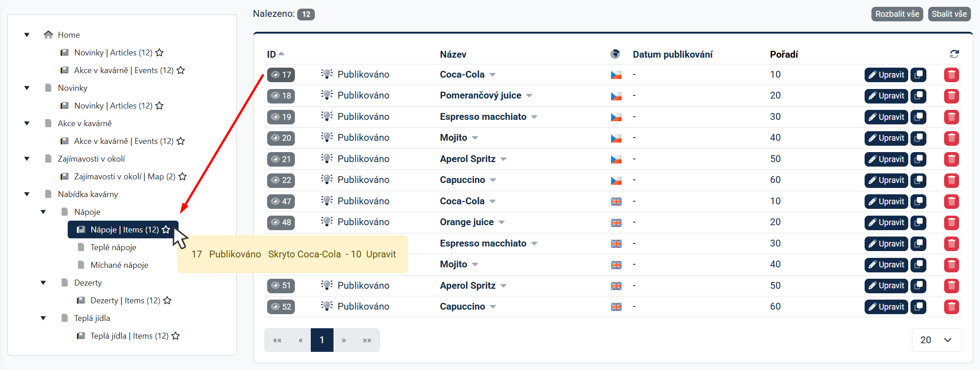
Task: Sort by the Pořadí column header
Action: pos(784,54)
